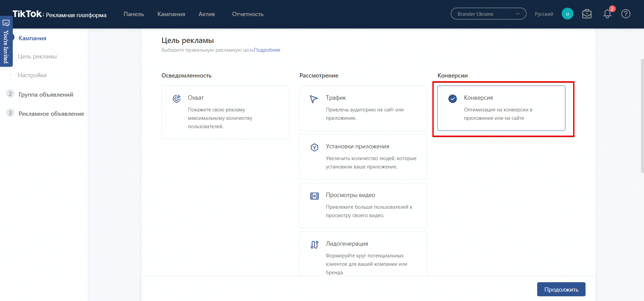Open the Кампания top menu item
644x301 pixels.
pos(171,14)
